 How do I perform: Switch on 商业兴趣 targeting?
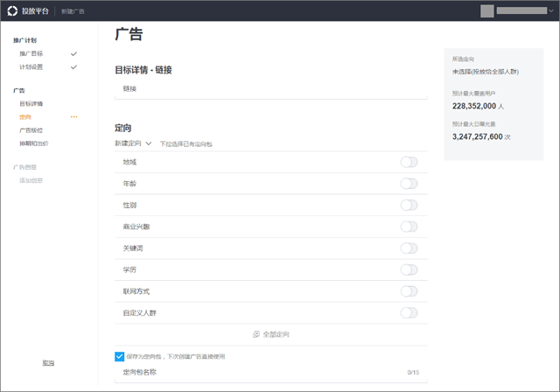(409, 227)
